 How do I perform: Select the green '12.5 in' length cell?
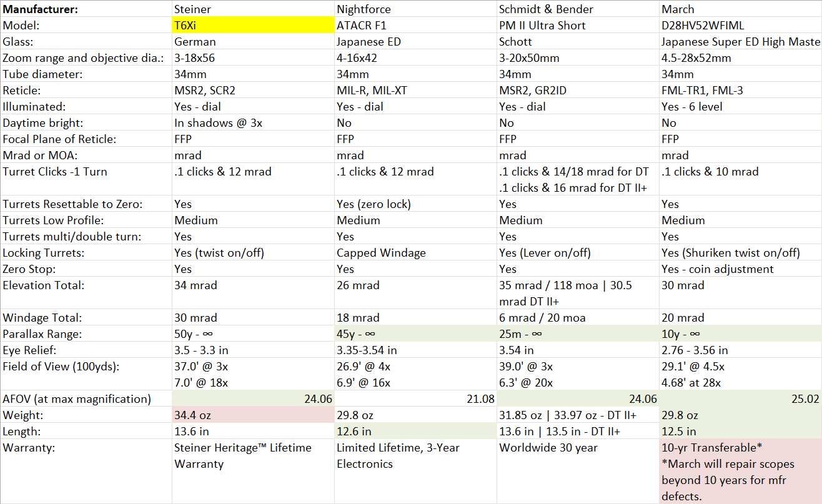741,432
